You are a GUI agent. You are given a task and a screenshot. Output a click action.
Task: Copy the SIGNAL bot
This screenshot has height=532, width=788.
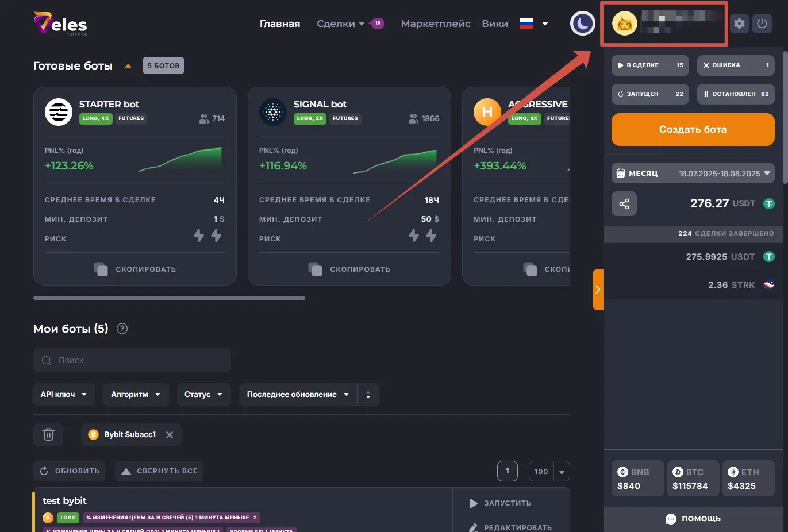coord(349,269)
